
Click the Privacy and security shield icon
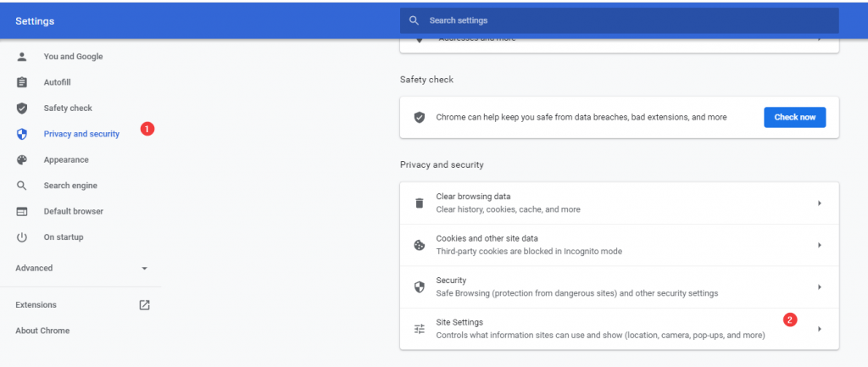[x=21, y=134]
